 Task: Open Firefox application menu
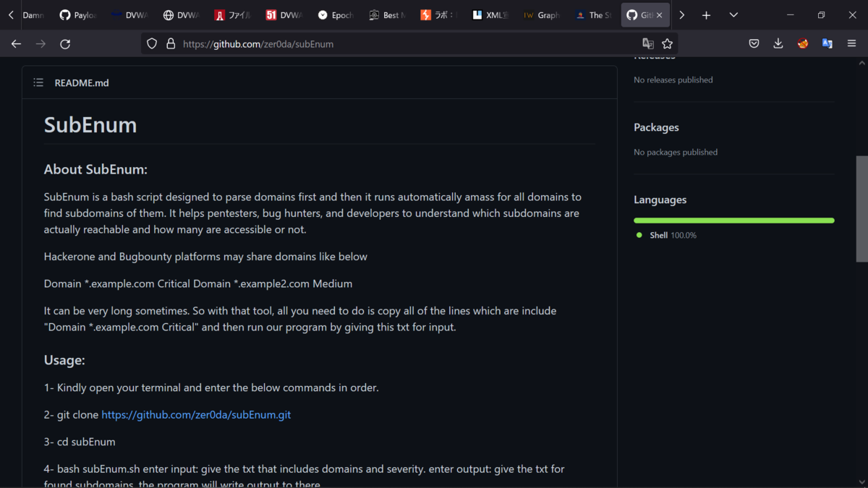[x=851, y=44]
